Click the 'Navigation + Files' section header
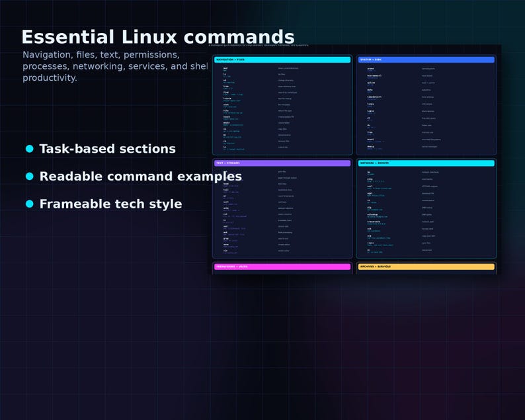The width and height of the screenshot is (525, 420). tap(282, 60)
